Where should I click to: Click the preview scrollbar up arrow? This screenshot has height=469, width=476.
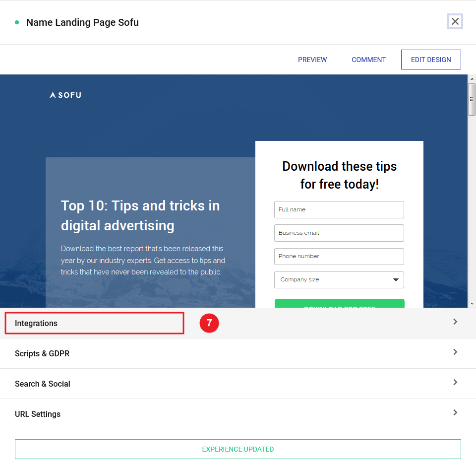tap(472, 79)
